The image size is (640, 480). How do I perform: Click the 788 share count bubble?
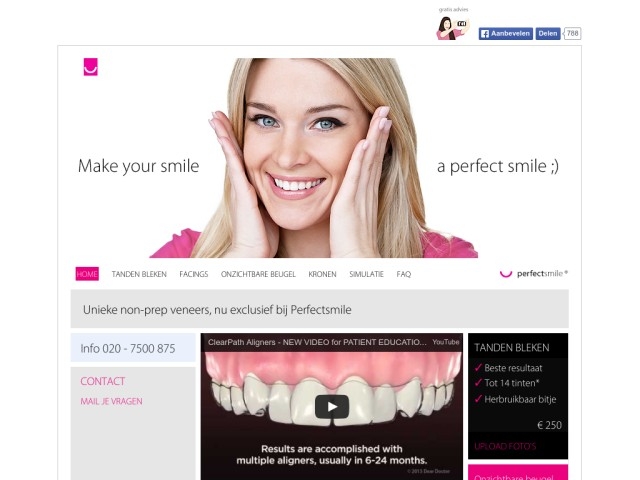pyautogui.click(x=572, y=34)
